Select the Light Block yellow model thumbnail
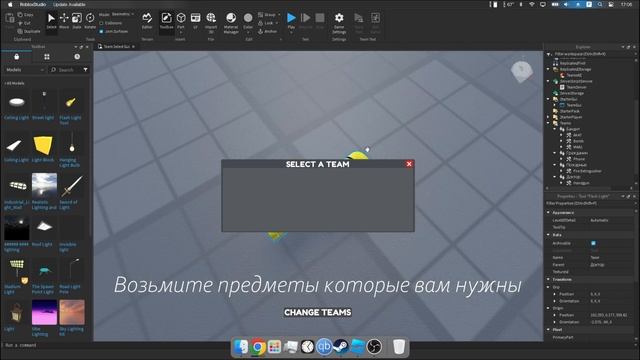640x360 pixels. (x=43, y=144)
